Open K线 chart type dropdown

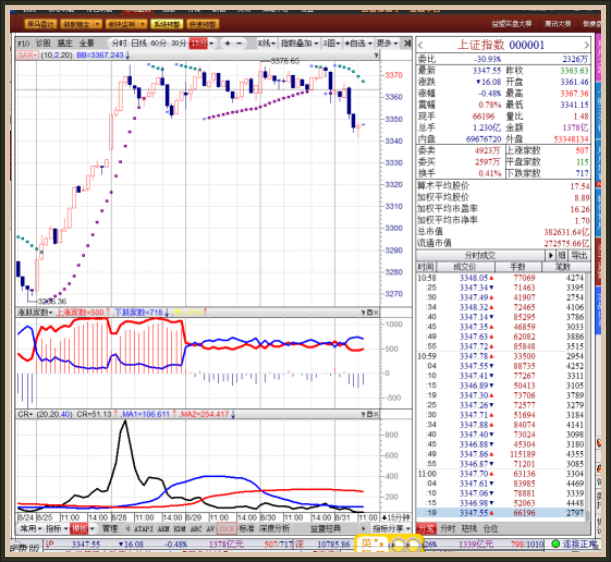[267, 43]
